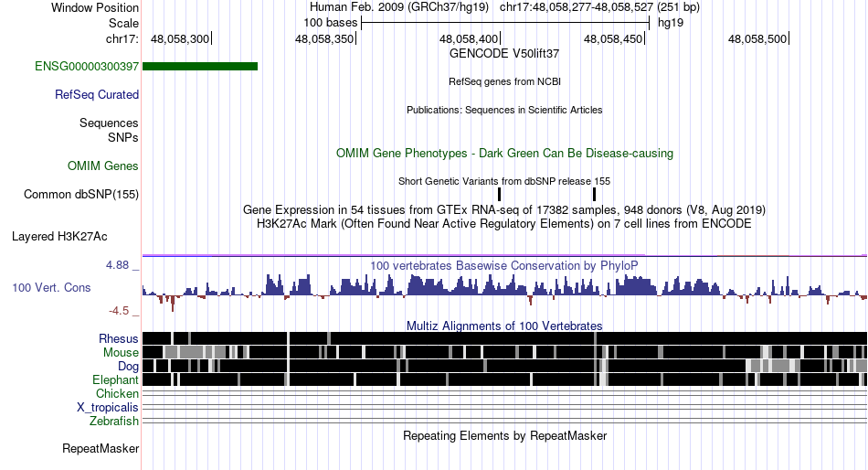Click the 48,058,300 ruler position

coord(181,38)
